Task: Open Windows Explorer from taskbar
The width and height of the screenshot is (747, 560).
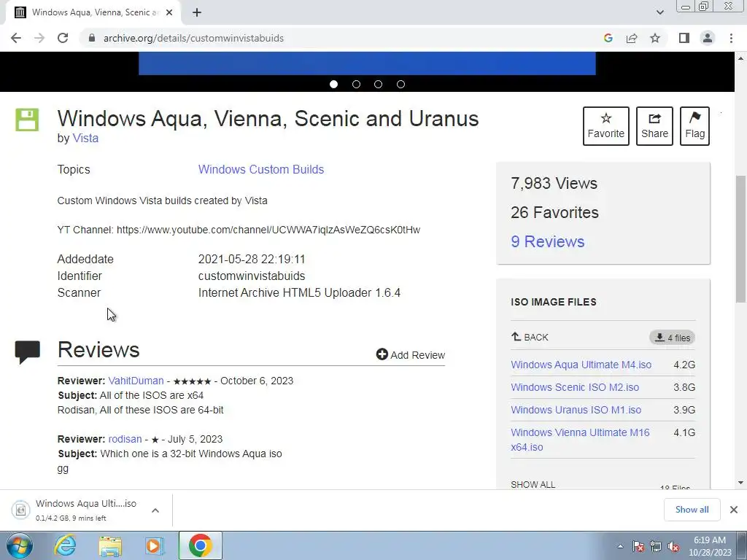Action: (x=110, y=546)
